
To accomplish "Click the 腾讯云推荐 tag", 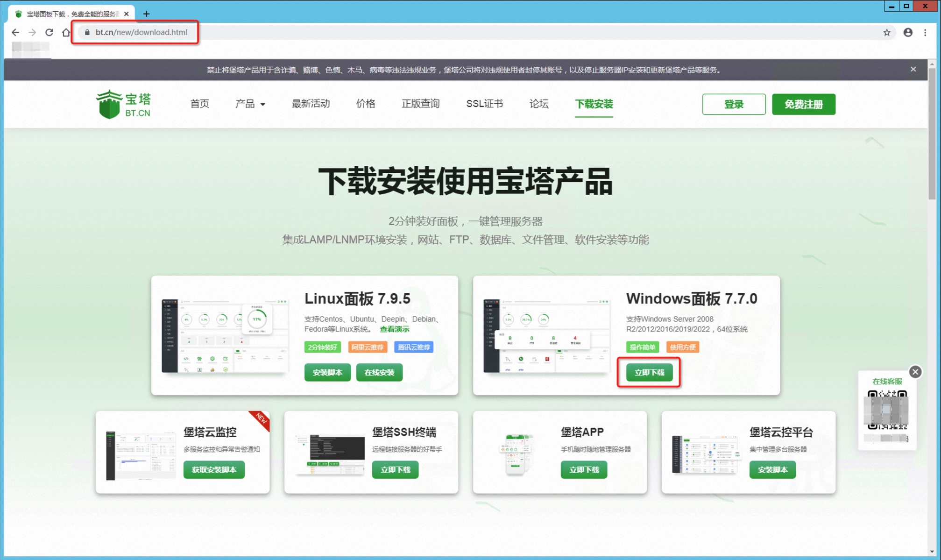I will 414,347.
